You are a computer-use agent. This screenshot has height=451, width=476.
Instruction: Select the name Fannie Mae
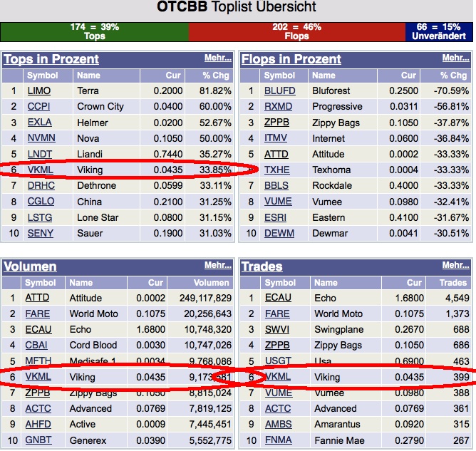click(x=339, y=440)
